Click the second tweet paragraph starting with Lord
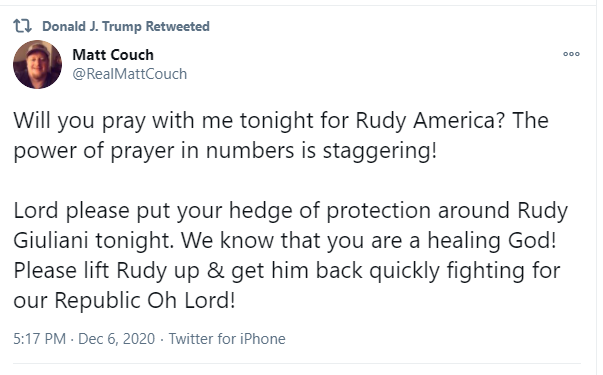The image size is (603, 375). (290, 255)
